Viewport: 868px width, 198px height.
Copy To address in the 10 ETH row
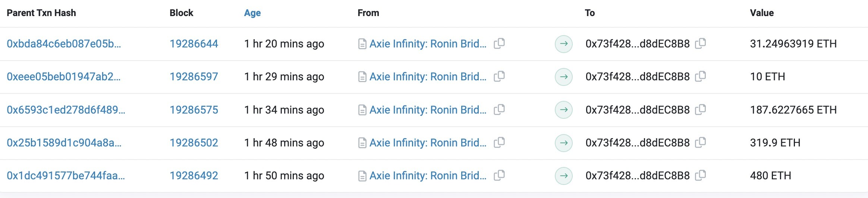pos(701,76)
